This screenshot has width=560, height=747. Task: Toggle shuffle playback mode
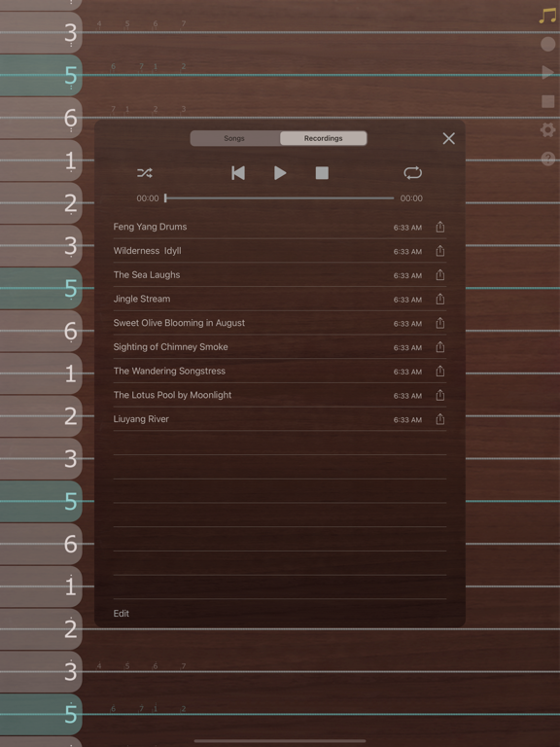145,173
